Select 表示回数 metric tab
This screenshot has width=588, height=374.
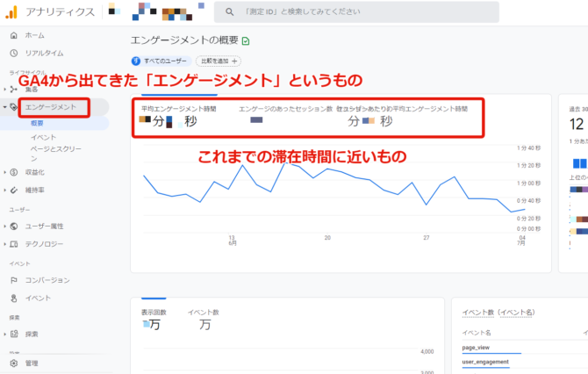154,320
